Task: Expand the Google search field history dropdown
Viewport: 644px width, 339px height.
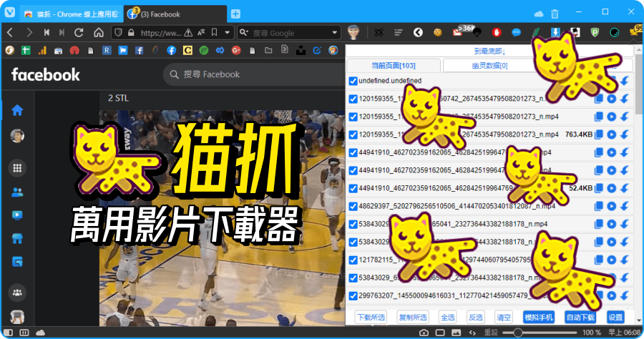Action: tap(335, 32)
